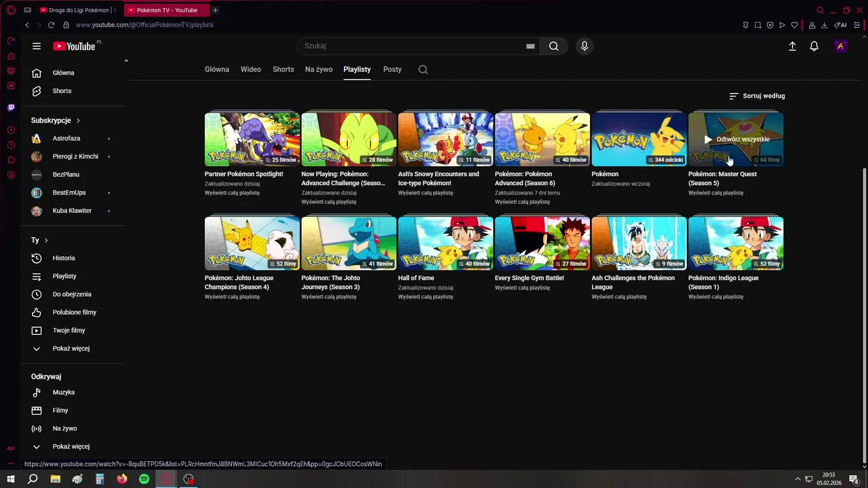Screen dimensions: 868x488
Task: Open Twitch icon in Opera sidebar
Action: click(11, 107)
